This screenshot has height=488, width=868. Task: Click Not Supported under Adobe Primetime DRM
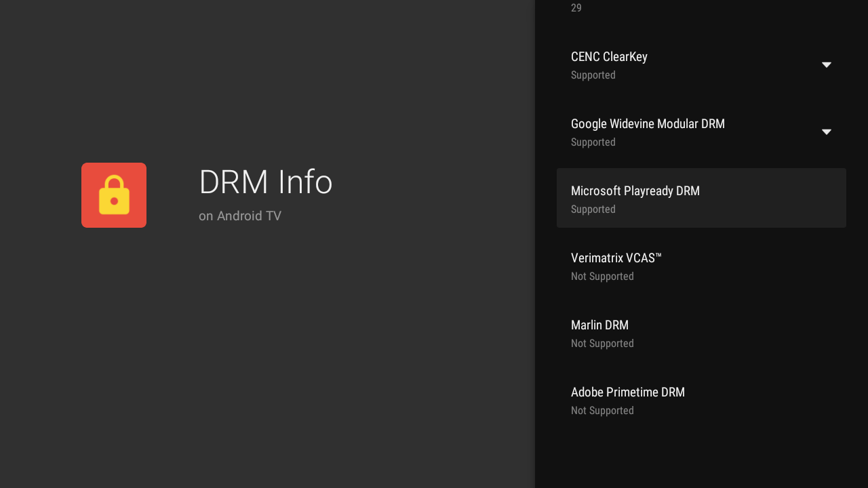[602, 410]
